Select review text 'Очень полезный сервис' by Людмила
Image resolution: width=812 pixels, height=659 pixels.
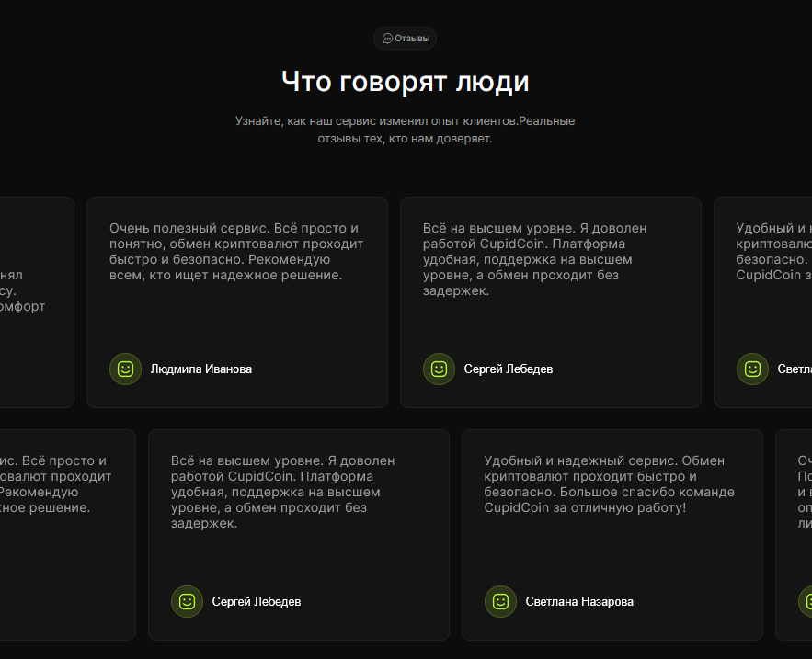pos(236,251)
